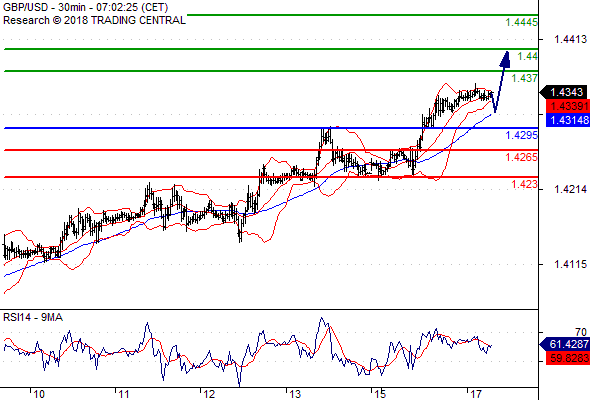Viewport: 590px width, 400px height.
Task: Select the Research © 2018 TRADING CENTRAL text
Action: [x=94, y=20]
